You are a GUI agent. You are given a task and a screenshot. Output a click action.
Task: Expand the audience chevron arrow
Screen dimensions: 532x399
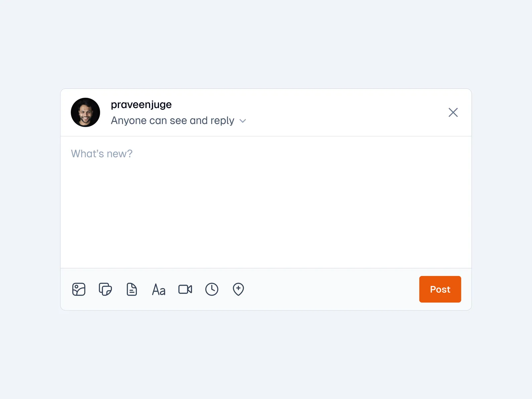[x=243, y=121]
